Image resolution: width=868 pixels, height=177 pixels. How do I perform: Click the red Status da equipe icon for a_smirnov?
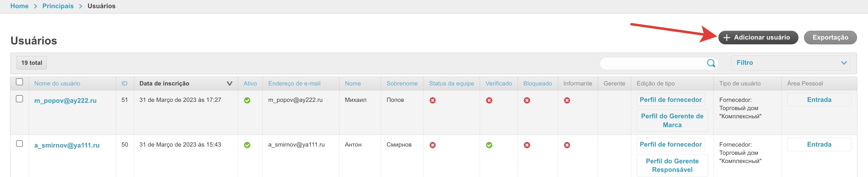point(432,145)
